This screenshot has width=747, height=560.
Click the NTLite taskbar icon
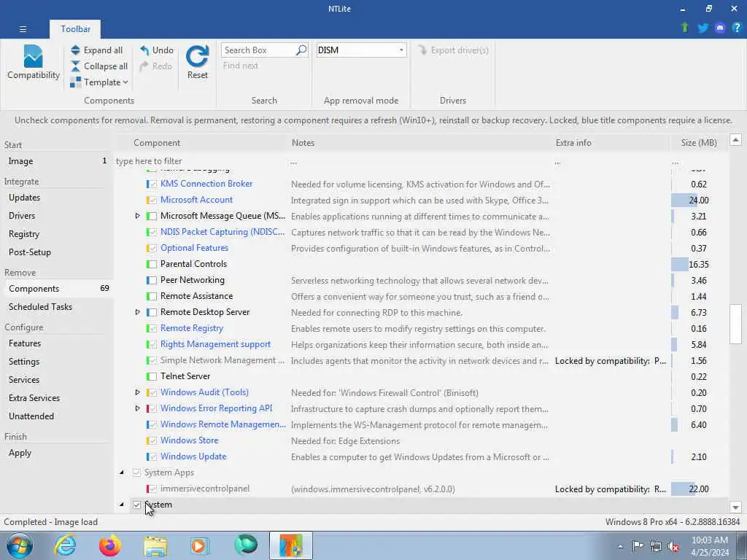[x=290, y=545]
